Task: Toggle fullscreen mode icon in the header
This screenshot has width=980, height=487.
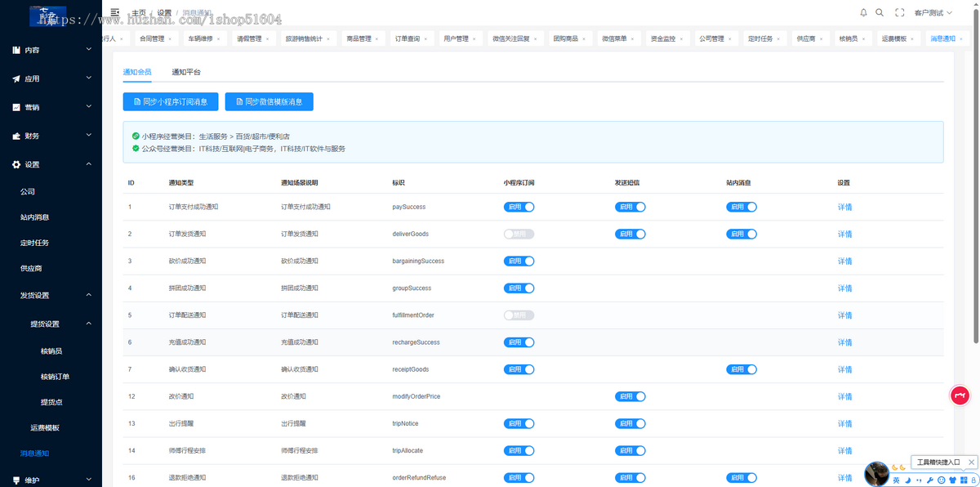Action: (x=900, y=12)
